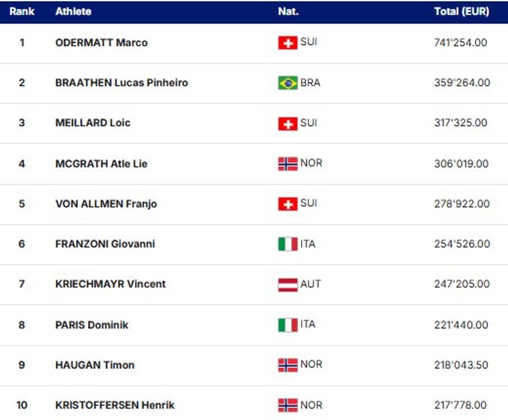The width and height of the screenshot is (508, 420).
Task: Click the Austrian flag beside Kriechmayr Vincent
Action: 287,285
